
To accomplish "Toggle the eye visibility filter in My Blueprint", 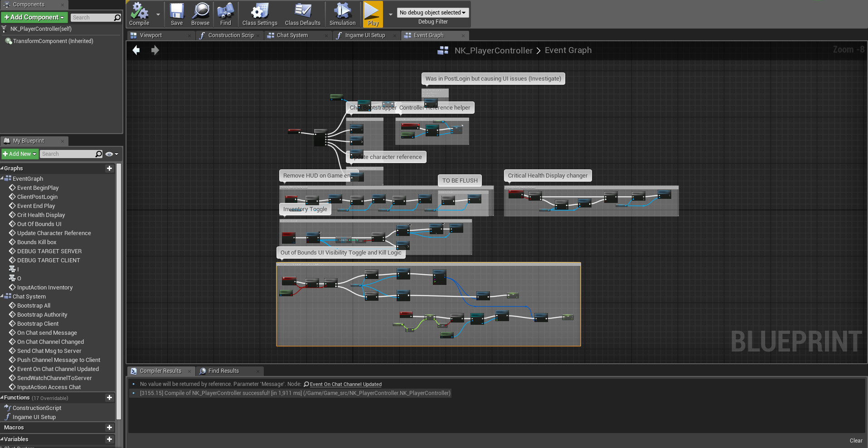I will click(109, 154).
